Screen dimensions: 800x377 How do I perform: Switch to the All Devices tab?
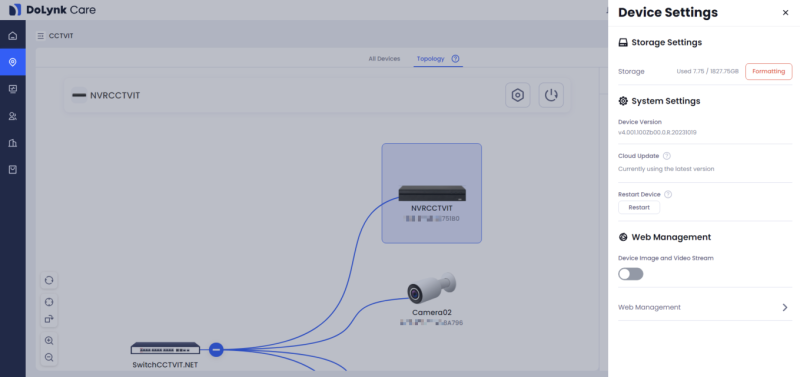point(384,59)
